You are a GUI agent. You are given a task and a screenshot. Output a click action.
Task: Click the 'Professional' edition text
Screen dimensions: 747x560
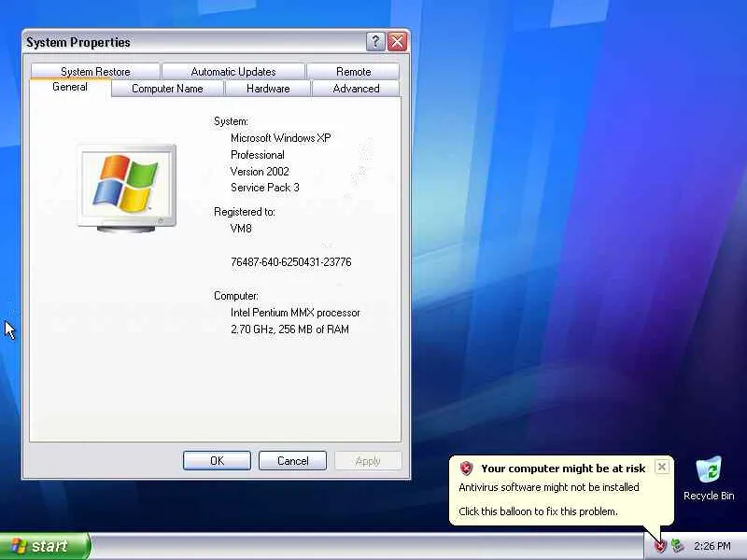pos(258,155)
